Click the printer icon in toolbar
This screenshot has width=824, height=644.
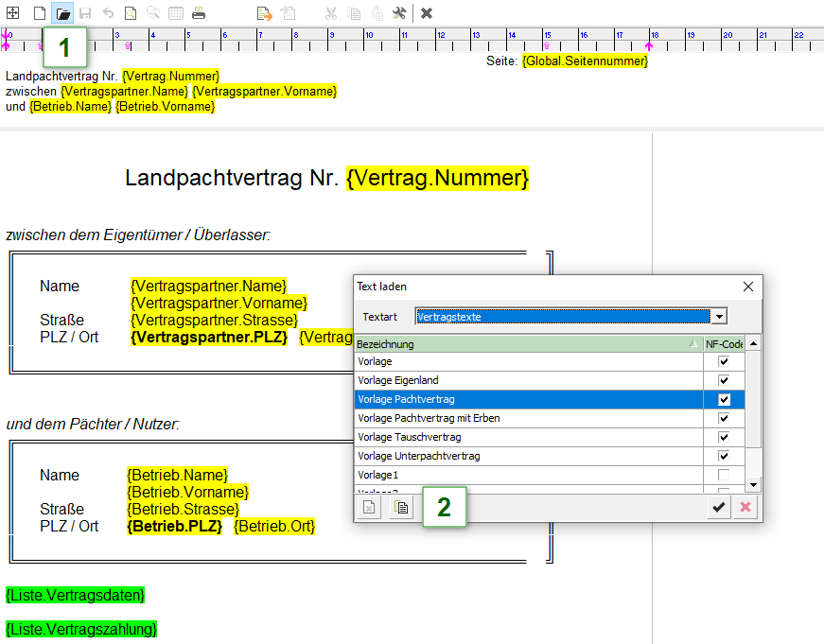199,13
